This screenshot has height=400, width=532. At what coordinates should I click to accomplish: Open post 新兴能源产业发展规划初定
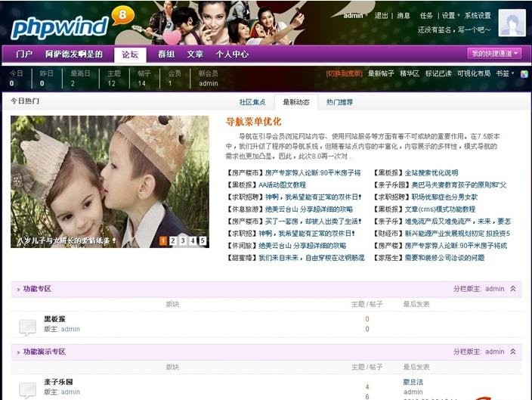tap(457, 234)
